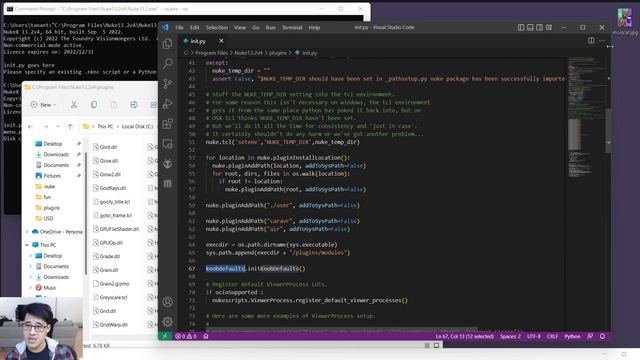Click Up arrow in File Explorer navigation
The width and height of the screenshot is (640, 360).
click(70, 127)
